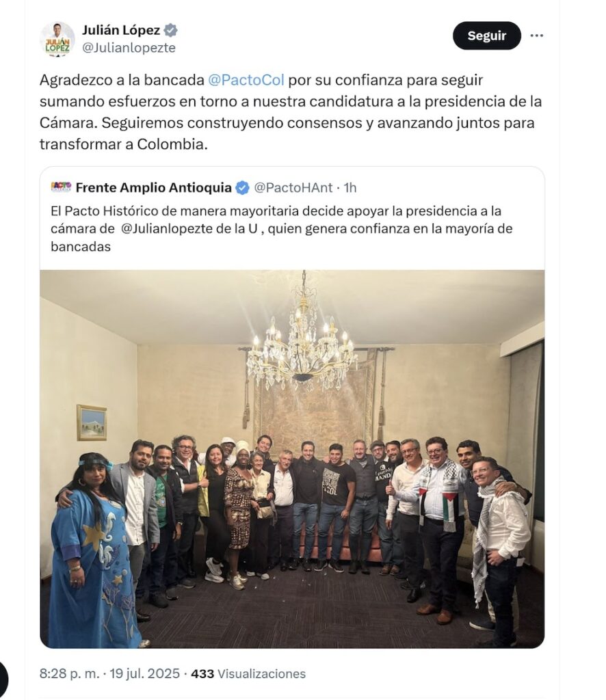This screenshot has width=606, height=700.
Task: Click the 1h timestamp of quoted tweet
Action: [350, 188]
